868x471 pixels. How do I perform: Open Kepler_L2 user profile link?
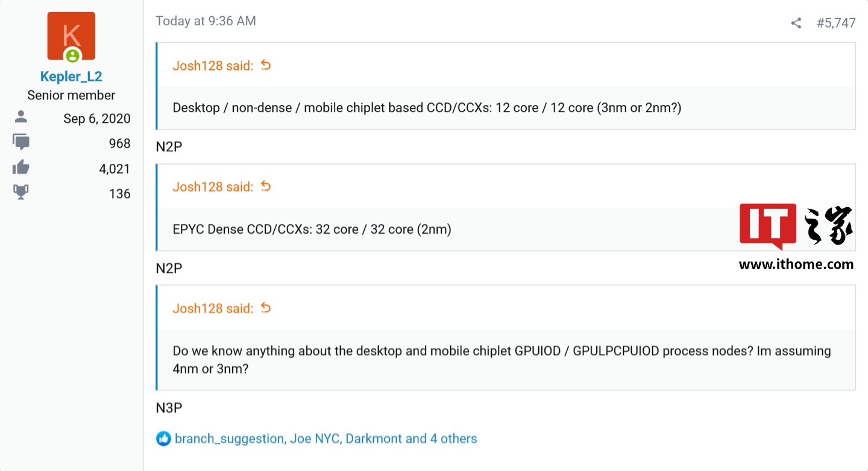click(x=71, y=76)
